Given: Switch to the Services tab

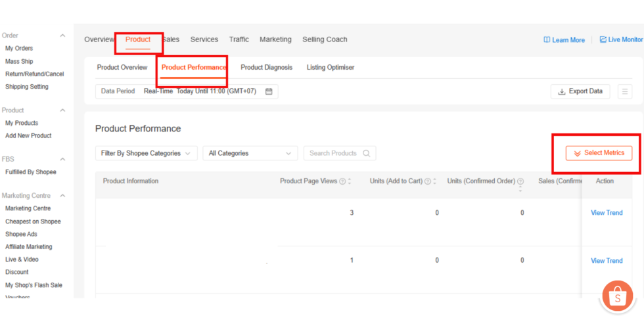Looking at the screenshot, I should (x=204, y=39).
